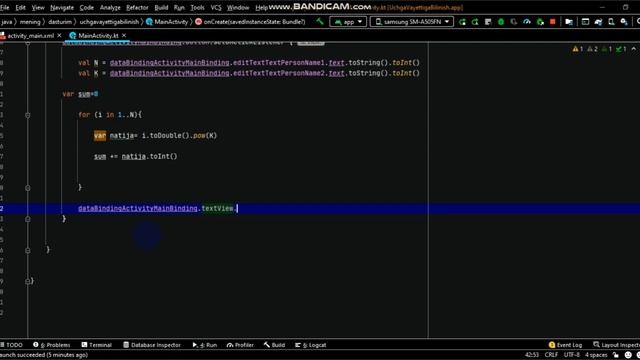Click the yellow warning count indicator
The image size is (640, 360).
[x=578, y=49]
